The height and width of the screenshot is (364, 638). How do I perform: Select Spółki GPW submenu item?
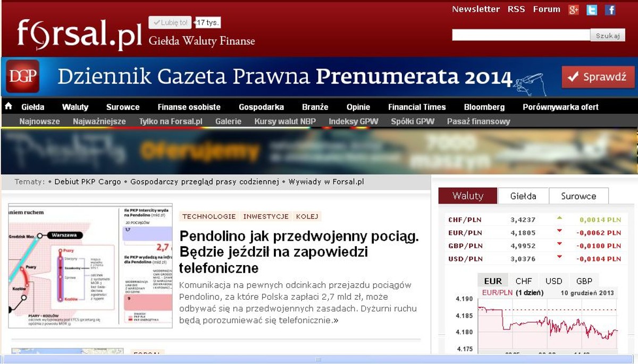(x=413, y=121)
